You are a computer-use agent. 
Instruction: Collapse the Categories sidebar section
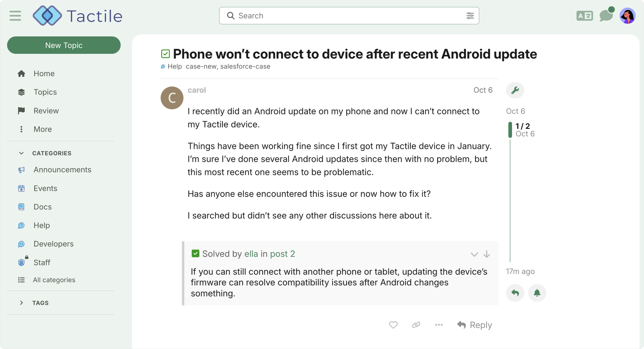(x=21, y=153)
